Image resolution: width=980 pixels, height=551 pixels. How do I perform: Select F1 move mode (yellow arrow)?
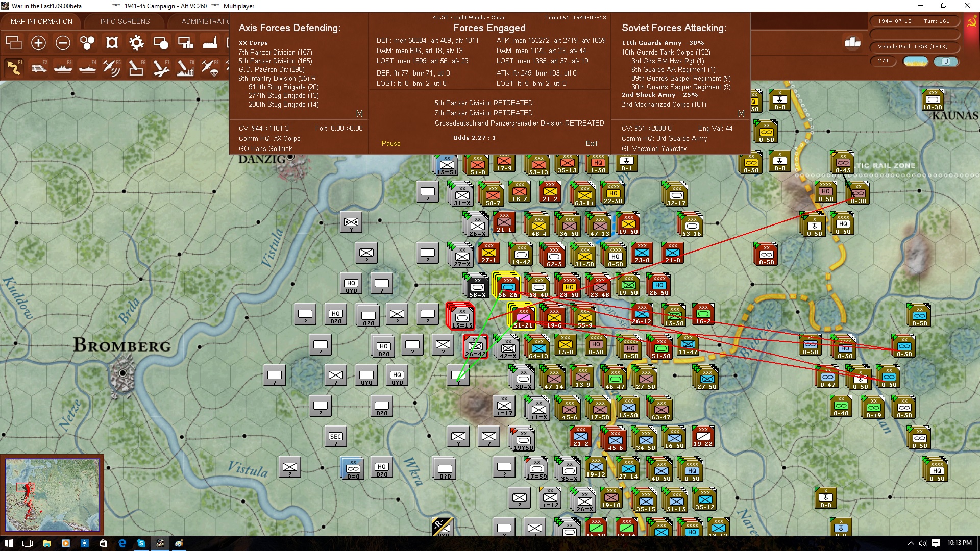(14, 68)
